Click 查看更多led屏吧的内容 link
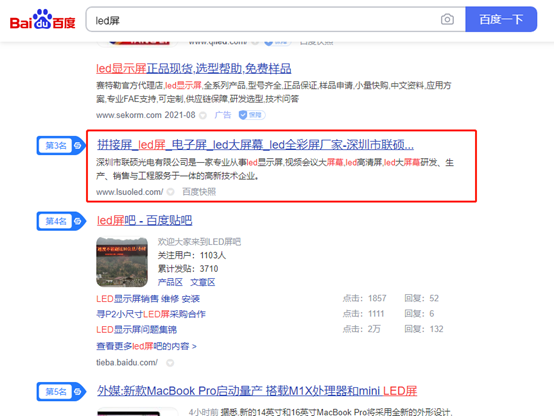Viewport: 554px width, 416px height. (x=146, y=346)
